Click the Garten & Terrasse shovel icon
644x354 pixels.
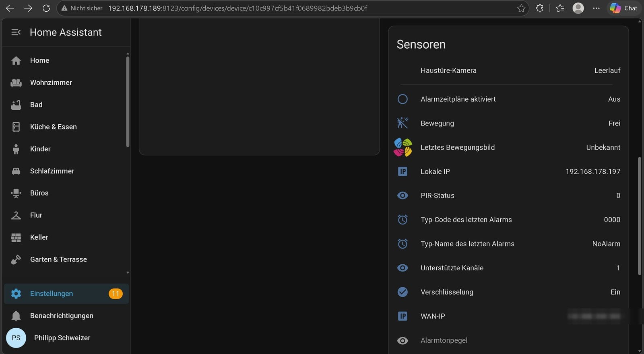click(x=16, y=259)
